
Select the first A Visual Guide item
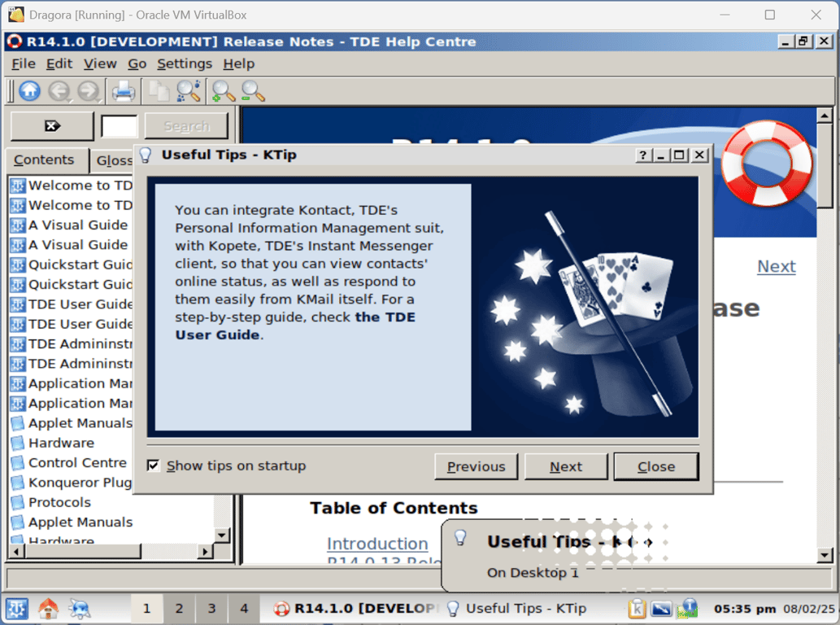tap(78, 225)
